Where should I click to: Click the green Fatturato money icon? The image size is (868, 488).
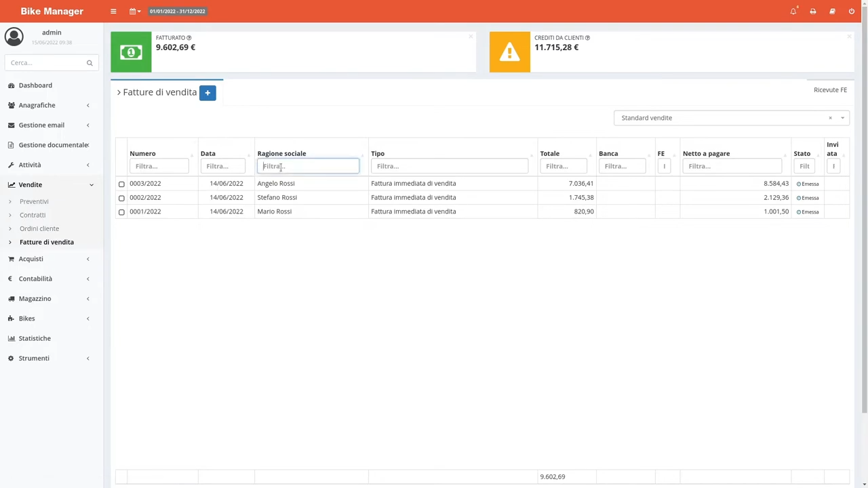(131, 52)
